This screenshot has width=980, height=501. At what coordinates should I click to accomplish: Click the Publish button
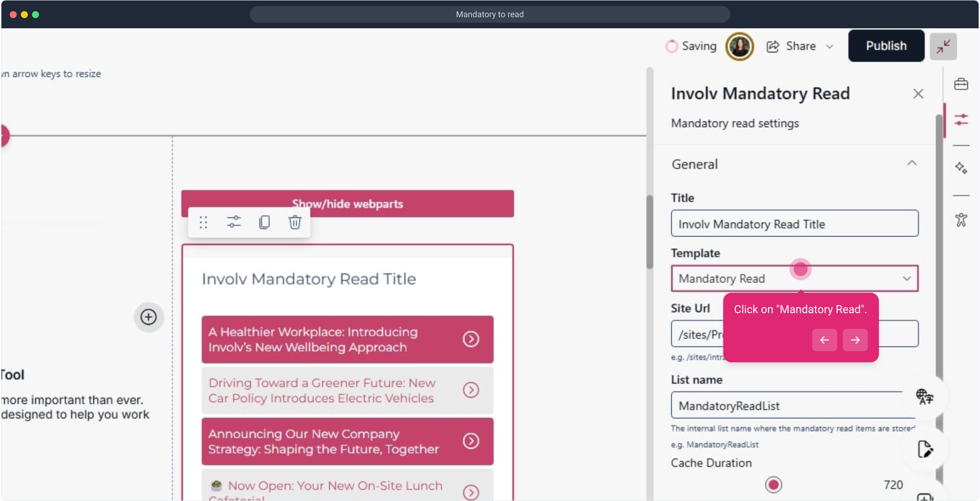(886, 46)
